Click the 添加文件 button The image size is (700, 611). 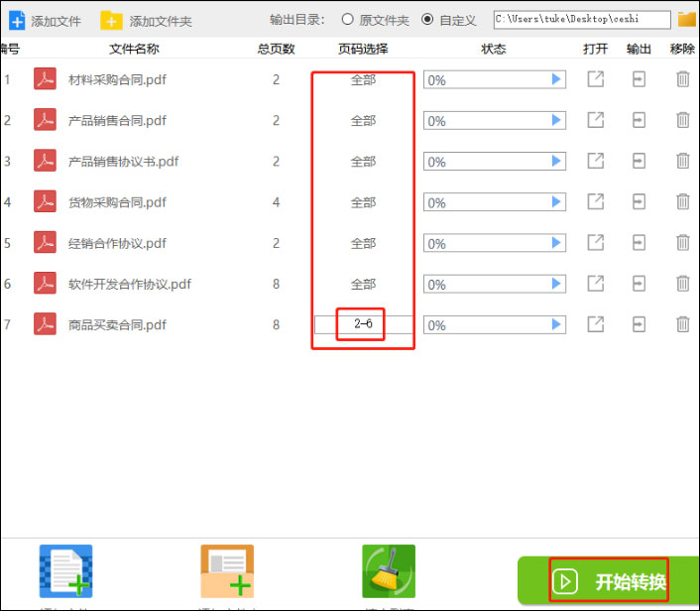point(45,21)
